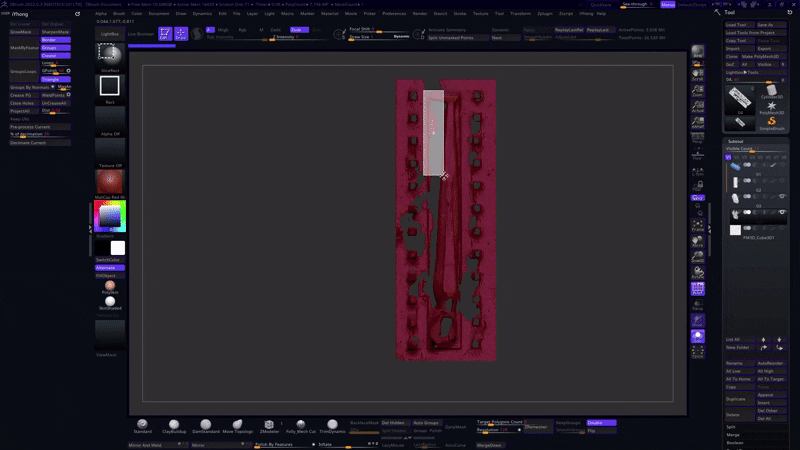Click the LightBox button
The width and height of the screenshot is (800, 450).
110,34
